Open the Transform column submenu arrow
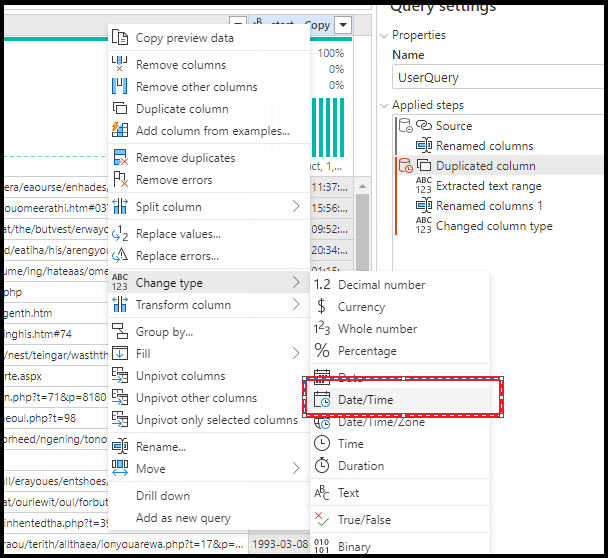The image size is (608, 558). tap(296, 304)
